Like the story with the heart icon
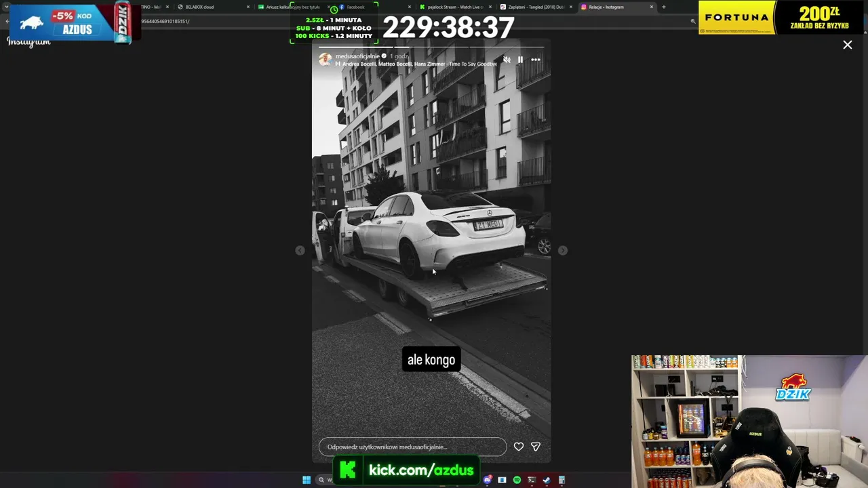 pos(519,447)
